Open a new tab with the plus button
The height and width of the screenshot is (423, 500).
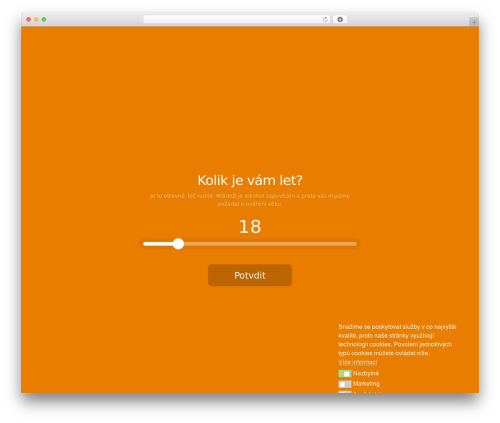[474, 22]
